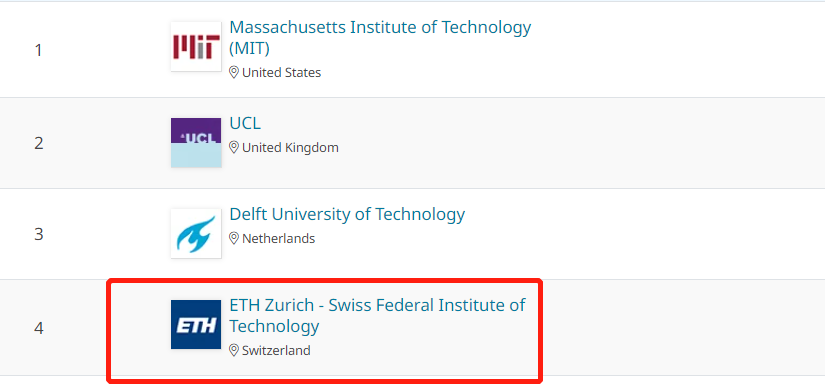Click location pin next to United Kingdom
825x390 pixels.
[x=234, y=147]
